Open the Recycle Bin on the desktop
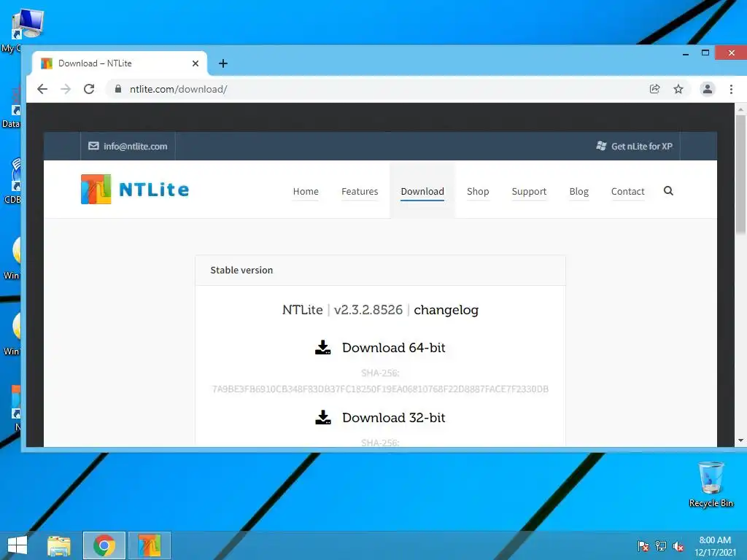The image size is (747, 560). click(x=711, y=484)
